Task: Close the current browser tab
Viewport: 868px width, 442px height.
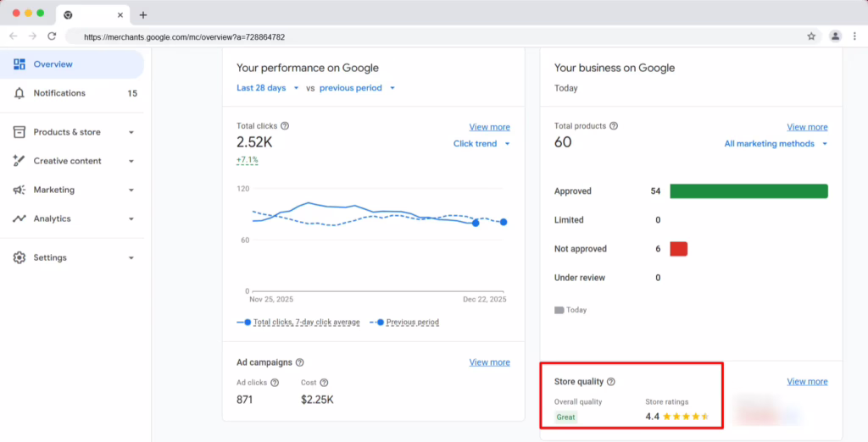Action: (120, 15)
